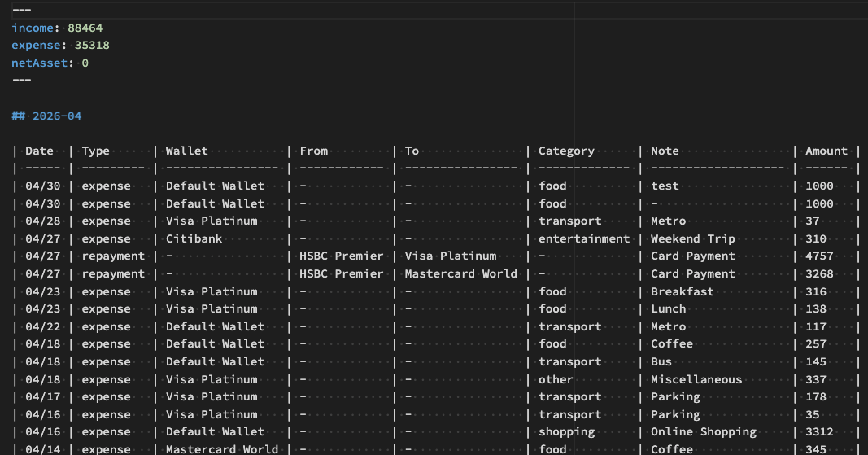The height and width of the screenshot is (455, 868).
Task: Click 'Mastercard World' in the To column
Action: (461, 273)
